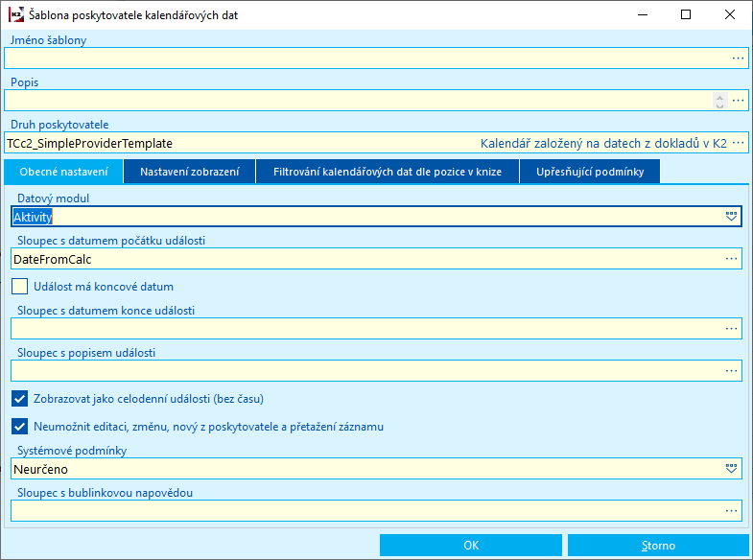The width and height of the screenshot is (753, 560).
Task: Open ellipsis for DateFromCalc start date column
Action: [731, 259]
